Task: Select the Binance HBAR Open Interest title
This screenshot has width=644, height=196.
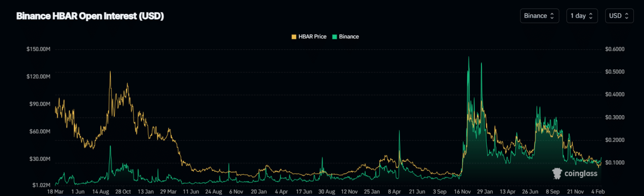Action: point(90,16)
